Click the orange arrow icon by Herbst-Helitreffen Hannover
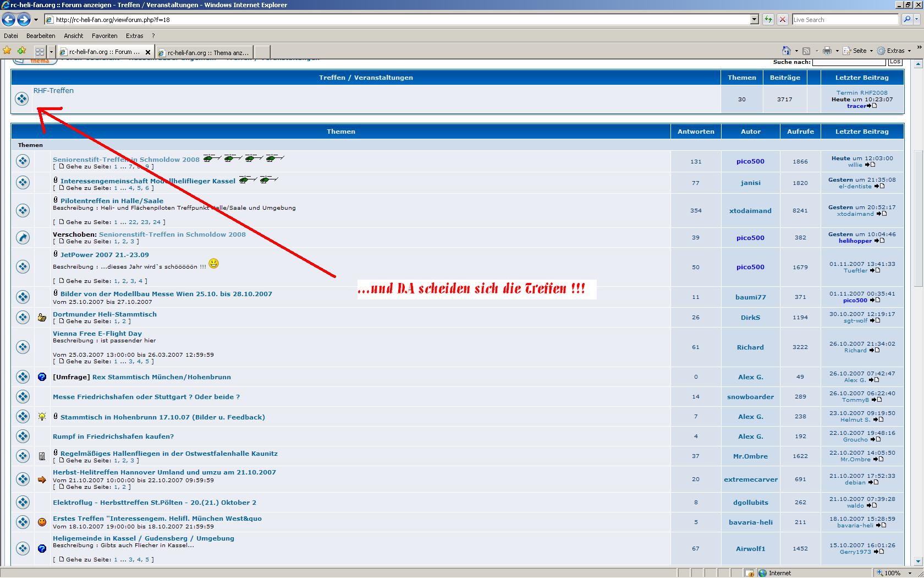The width and height of the screenshot is (924, 578). (x=42, y=479)
